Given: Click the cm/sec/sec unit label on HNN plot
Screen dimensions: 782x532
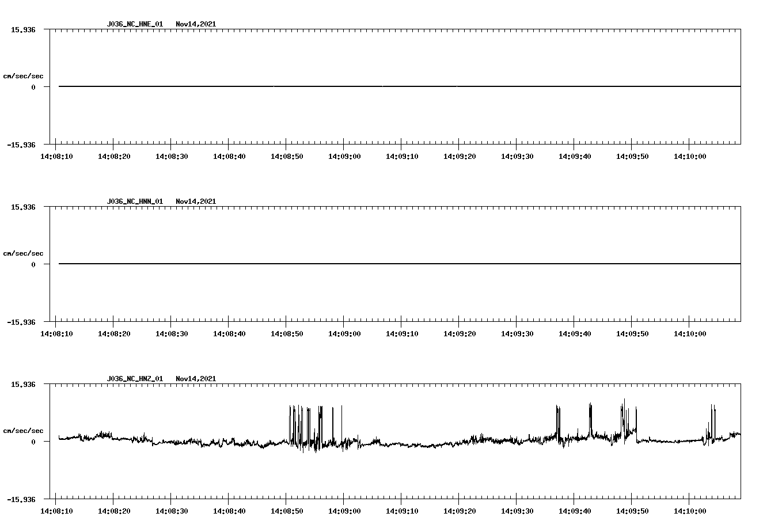Looking at the screenshot, I should pyautogui.click(x=23, y=253).
